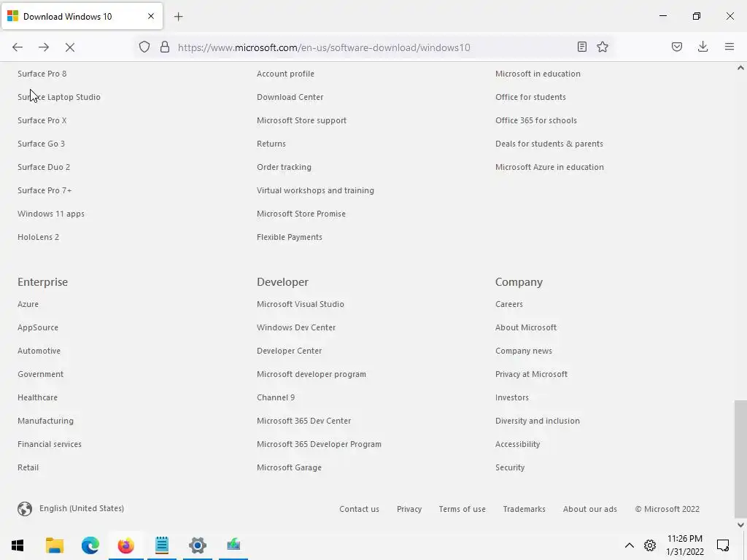Go back to the previous page
The width and height of the screenshot is (747, 560).
coord(18,47)
